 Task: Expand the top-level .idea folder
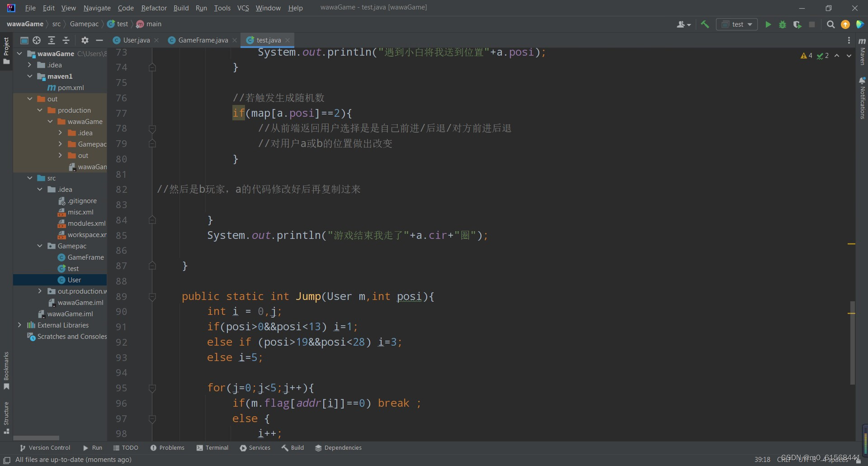click(x=30, y=65)
